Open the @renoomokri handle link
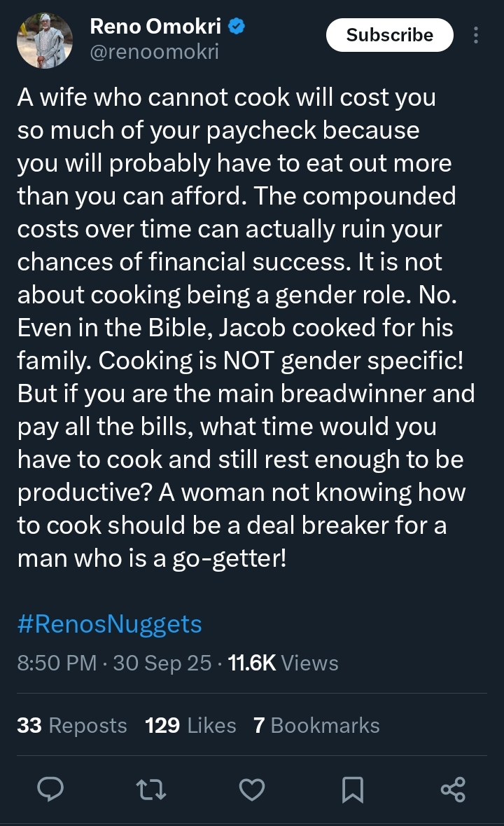504x826 pixels. pyautogui.click(x=154, y=52)
